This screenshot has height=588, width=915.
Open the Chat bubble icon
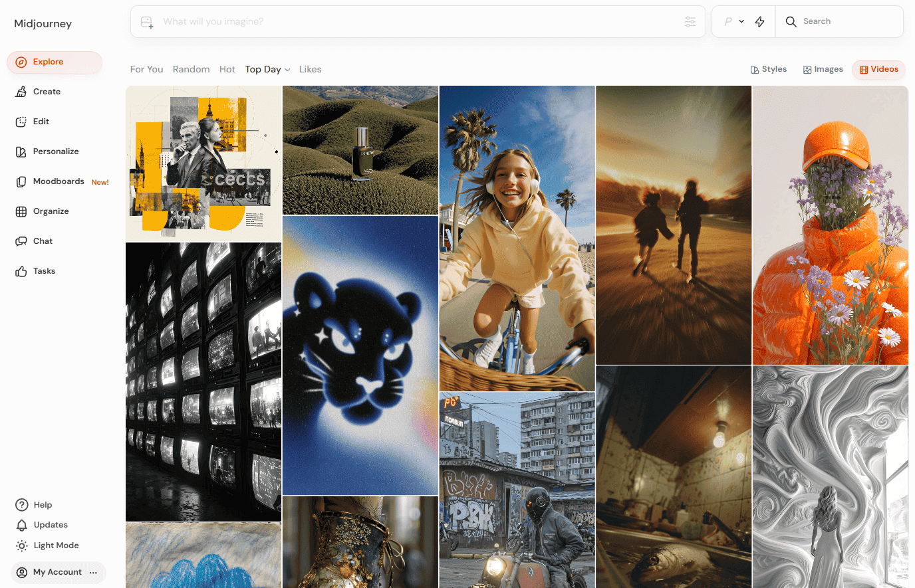tap(21, 241)
